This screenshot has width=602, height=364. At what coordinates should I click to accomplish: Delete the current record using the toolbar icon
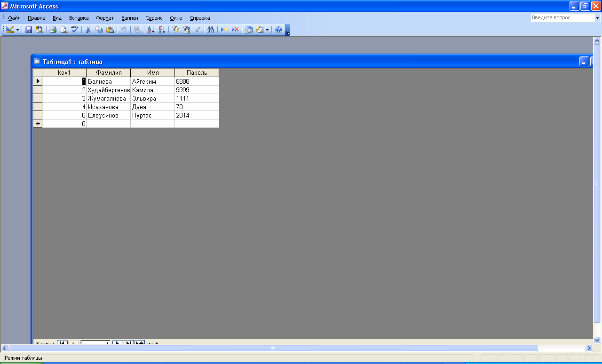tap(235, 30)
